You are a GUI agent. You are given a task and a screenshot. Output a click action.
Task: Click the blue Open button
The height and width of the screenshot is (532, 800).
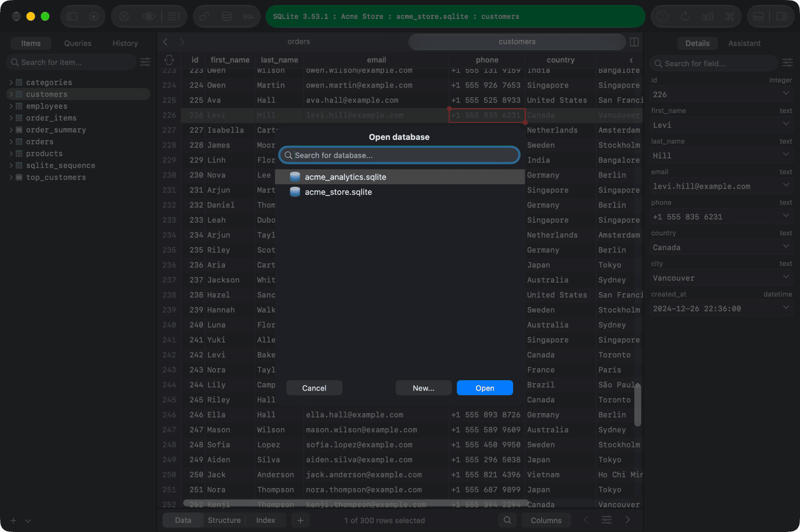coord(484,388)
